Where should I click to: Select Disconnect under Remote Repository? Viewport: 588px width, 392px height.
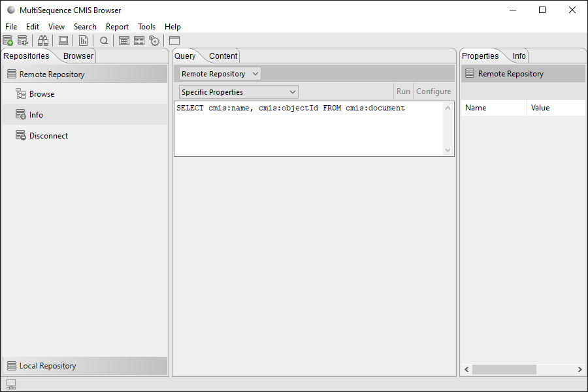[x=85, y=135]
